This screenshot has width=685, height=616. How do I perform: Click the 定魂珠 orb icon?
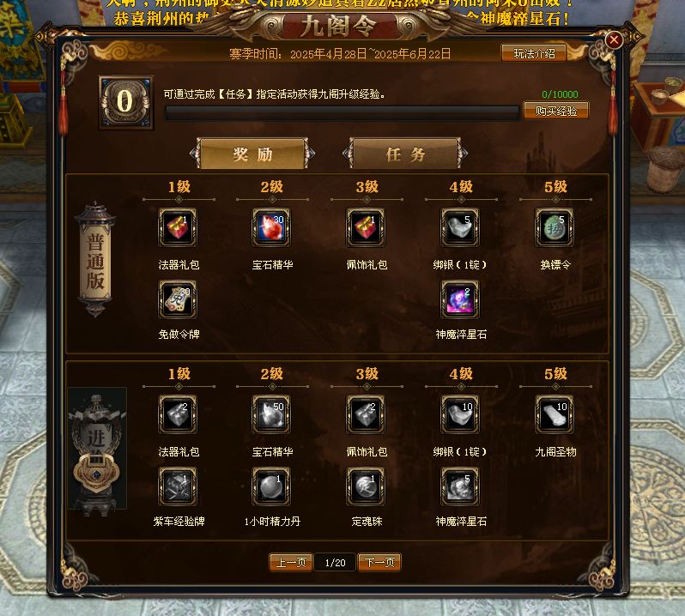click(x=366, y=486)
